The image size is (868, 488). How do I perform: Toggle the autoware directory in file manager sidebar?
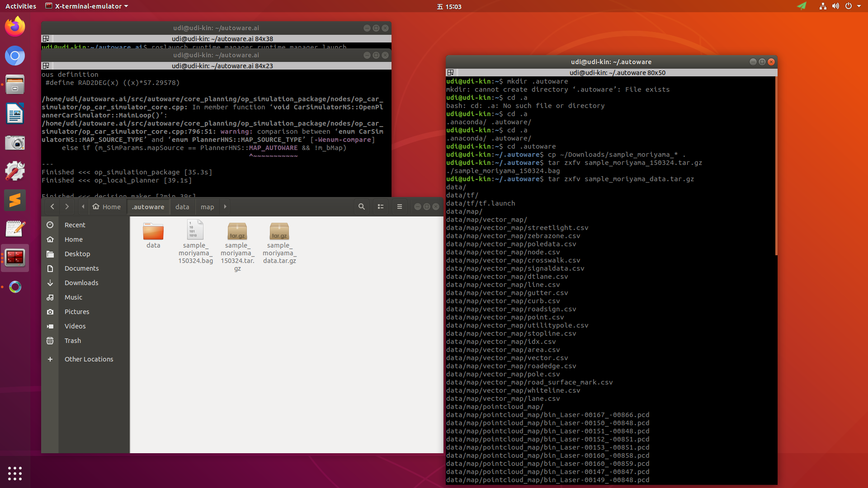click(147, 206)
